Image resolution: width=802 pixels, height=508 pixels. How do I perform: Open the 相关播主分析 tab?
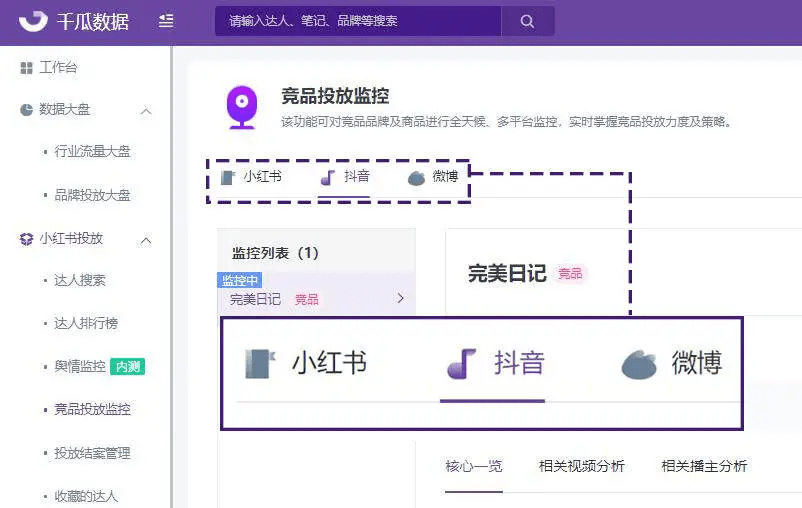point(704,466)
